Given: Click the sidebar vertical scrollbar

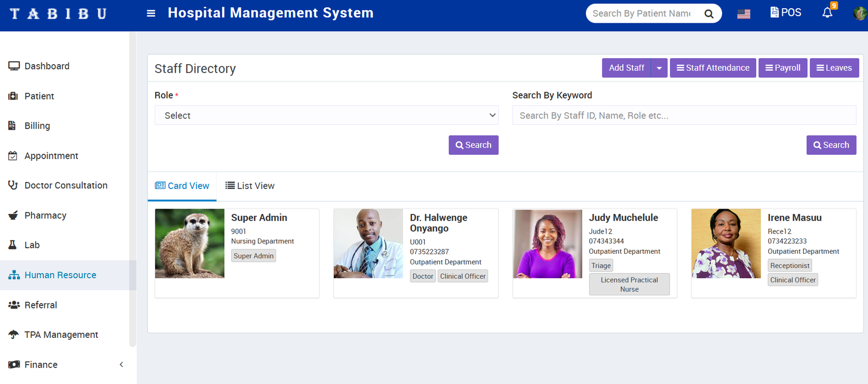Looking at the screenshot, I should click(132, 190).
